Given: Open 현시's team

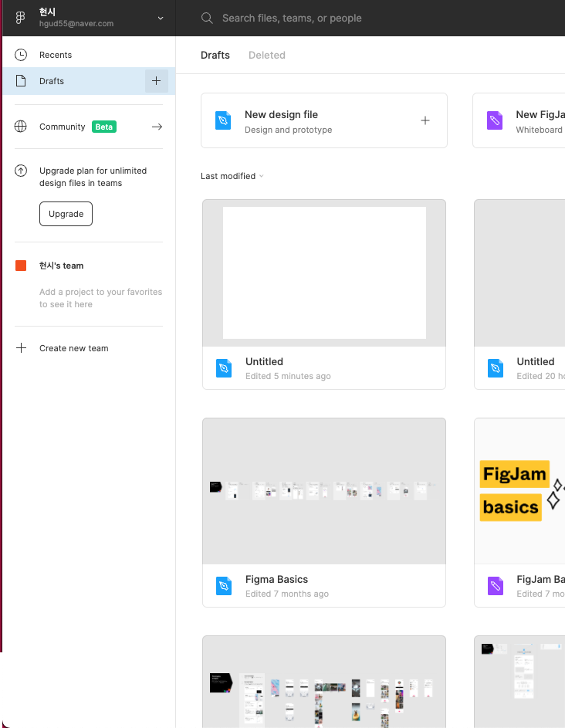Looking at the screenshot, I should (61, 266).
